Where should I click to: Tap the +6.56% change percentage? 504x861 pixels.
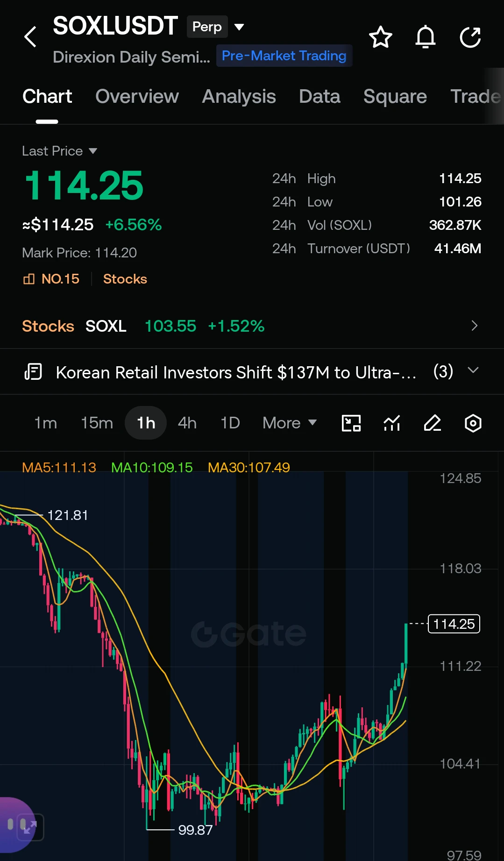134,225
